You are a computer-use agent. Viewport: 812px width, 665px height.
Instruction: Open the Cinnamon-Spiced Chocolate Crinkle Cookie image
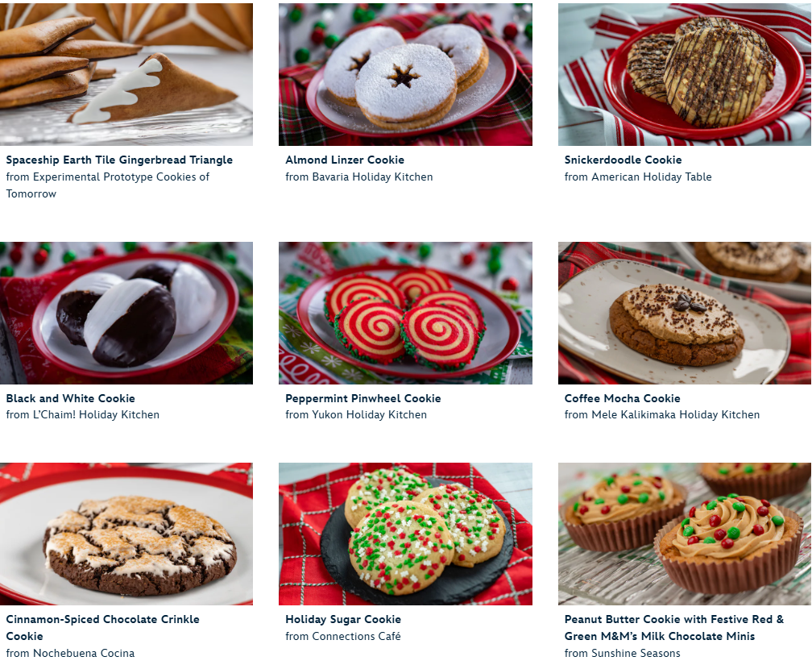pos(126,534)
